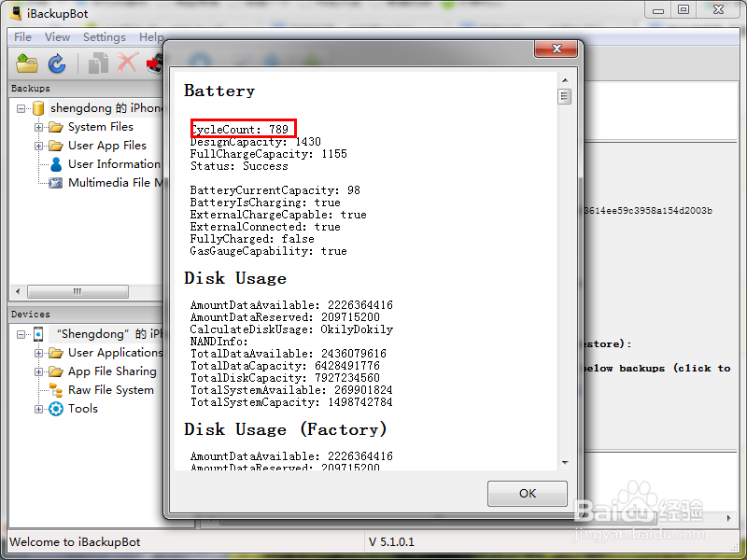Image resolution: width=747 pixels, height=560 pixels.
Task: Open the Settings menu
Action: [x=105, y=37]
